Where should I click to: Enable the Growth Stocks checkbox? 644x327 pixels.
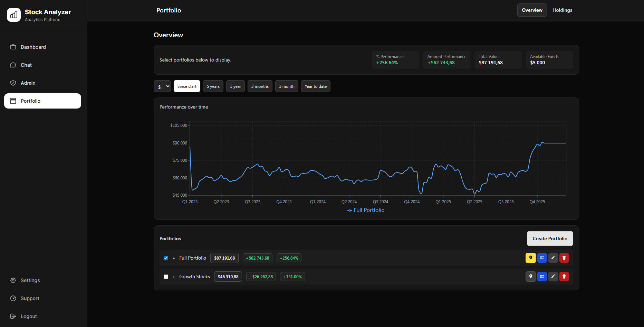click(166, 277)
